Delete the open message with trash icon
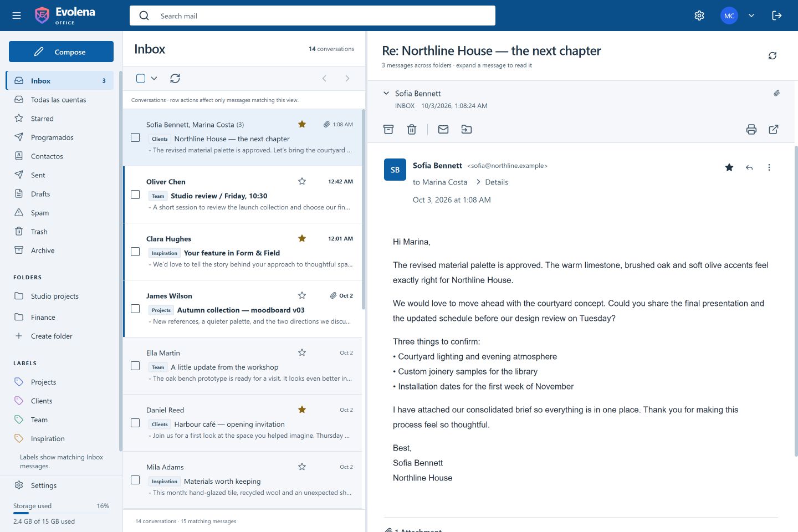 point(412,129)
